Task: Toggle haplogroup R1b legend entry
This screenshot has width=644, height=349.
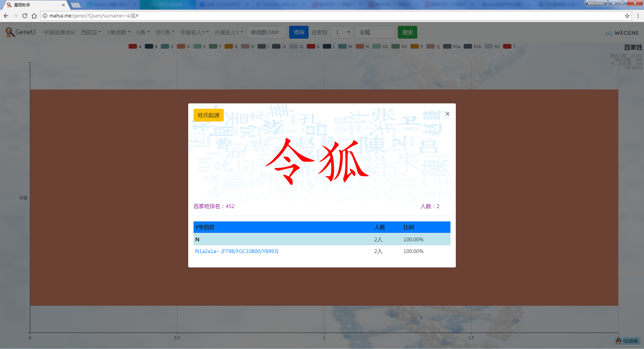Action: point(473,46)
